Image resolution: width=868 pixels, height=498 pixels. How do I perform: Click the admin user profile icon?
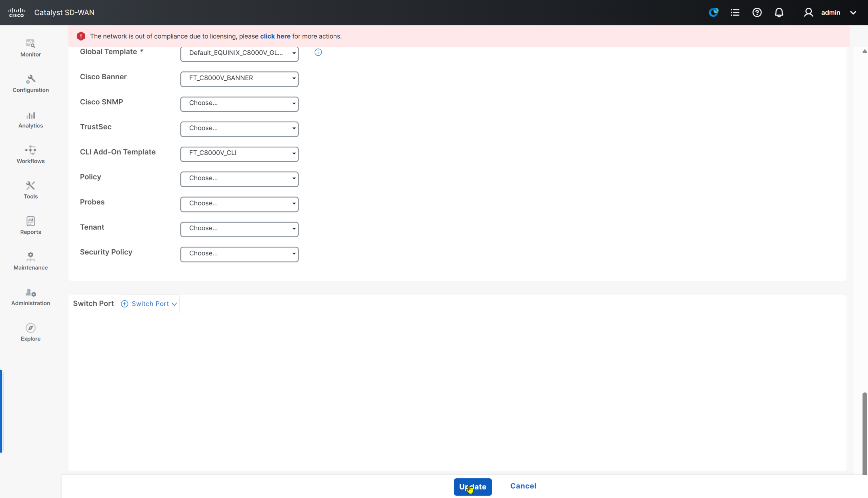[x=808, y=13]
